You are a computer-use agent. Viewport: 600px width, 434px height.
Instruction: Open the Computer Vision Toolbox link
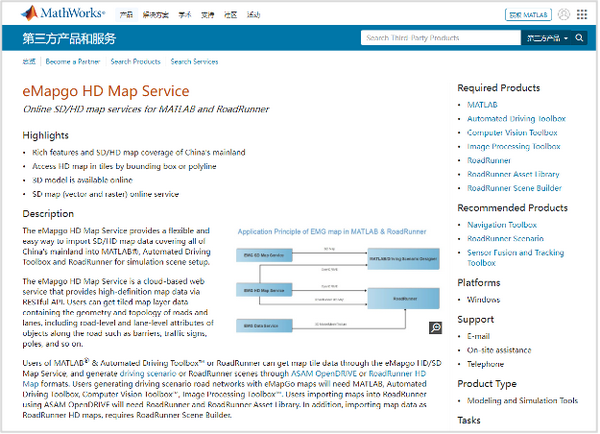(513, 133)
